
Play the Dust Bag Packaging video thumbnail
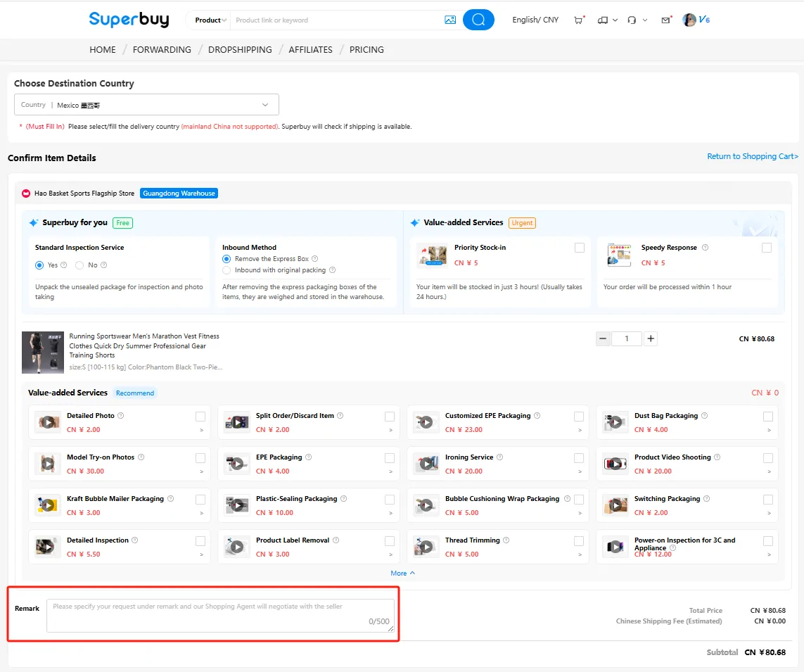pyautogui.click(x=615, y=422)
